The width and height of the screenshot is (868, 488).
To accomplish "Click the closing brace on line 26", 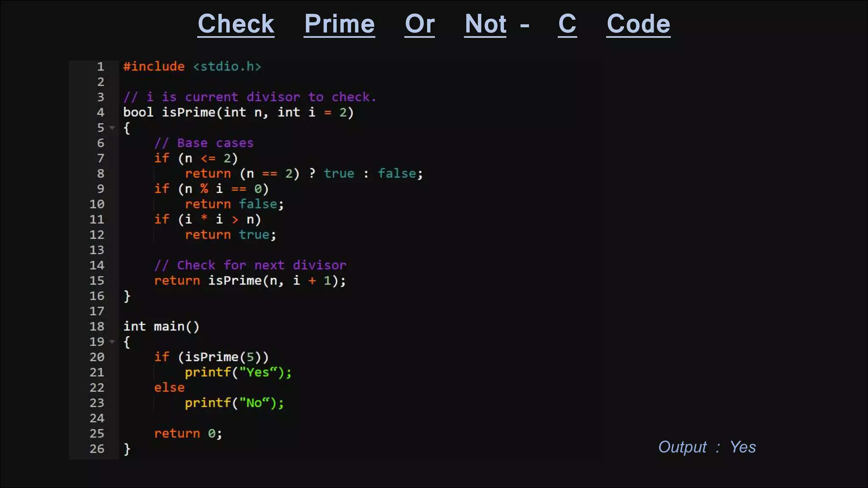I will pos(127,449).
